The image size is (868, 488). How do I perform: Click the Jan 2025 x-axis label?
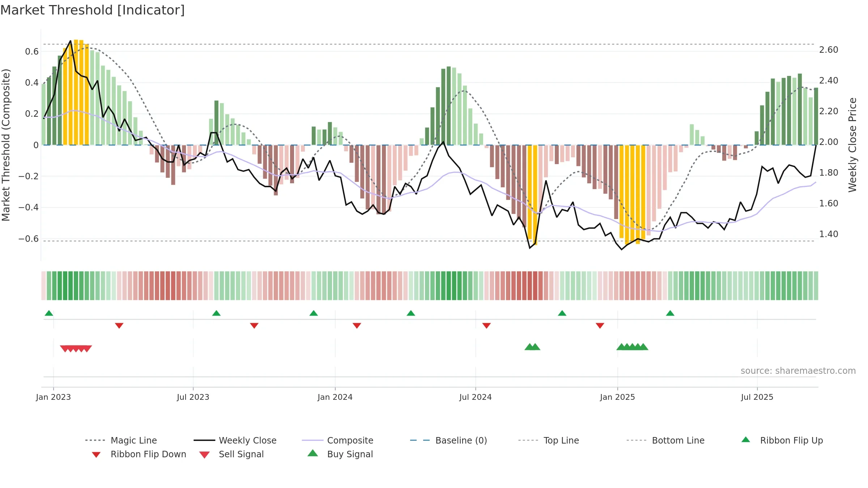point(618,397)
